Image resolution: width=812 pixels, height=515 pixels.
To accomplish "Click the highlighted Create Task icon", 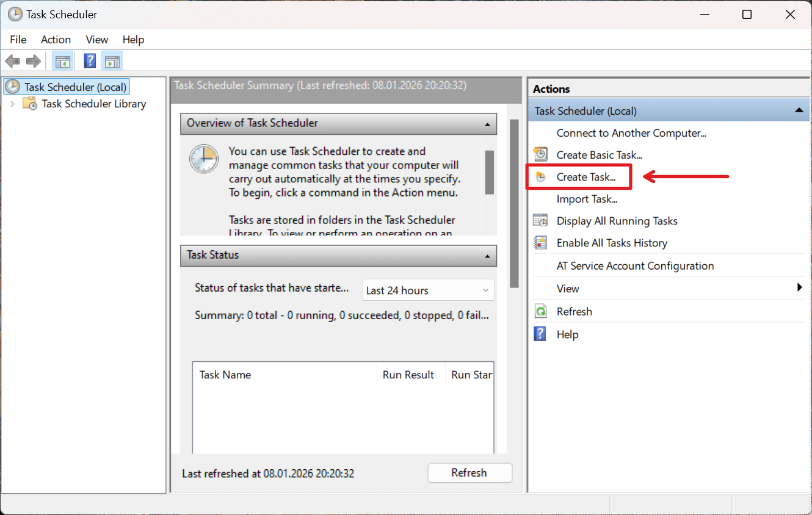I will tap(541, 176).
